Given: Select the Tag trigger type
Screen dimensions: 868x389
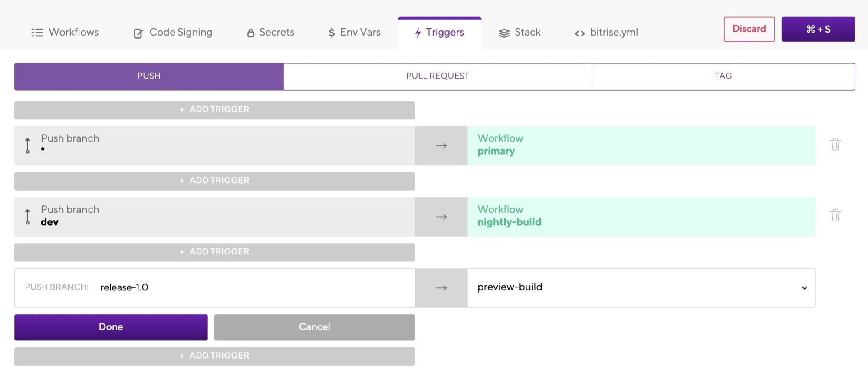Looking at the screenshot, I should pos(723,76).
